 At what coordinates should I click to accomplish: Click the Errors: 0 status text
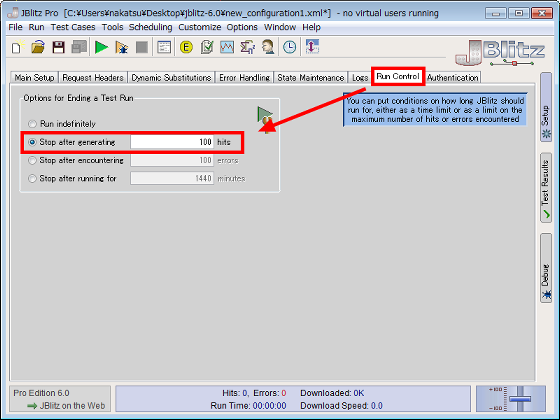pyautogui.click(x=270, y=393)
